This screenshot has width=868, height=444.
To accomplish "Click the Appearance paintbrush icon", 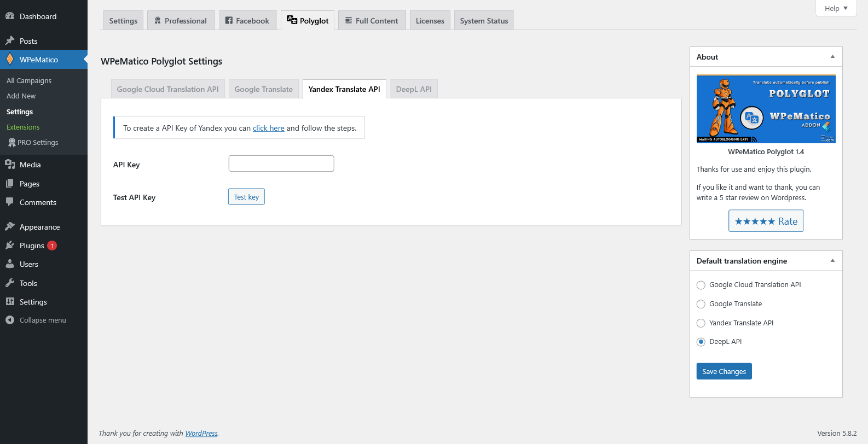I will click(x=10, y=227).
